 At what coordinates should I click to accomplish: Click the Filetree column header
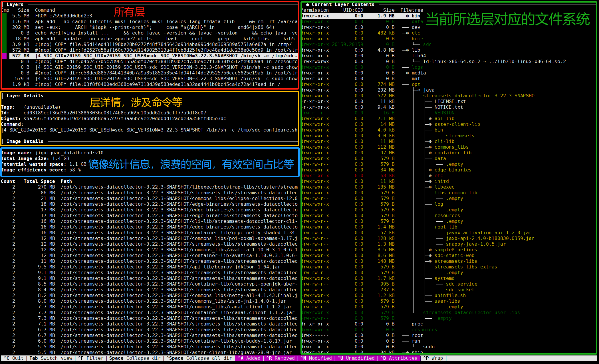click(412, 10)
